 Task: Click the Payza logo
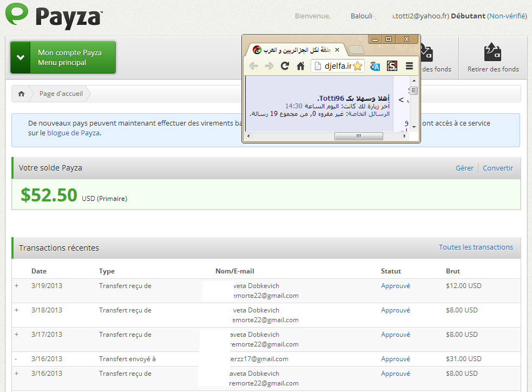click(54, 16)
